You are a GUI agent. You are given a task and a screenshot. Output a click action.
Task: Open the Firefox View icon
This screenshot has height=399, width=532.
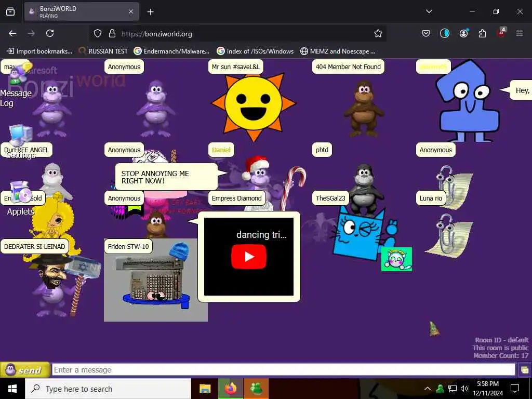tap(10, 12)
